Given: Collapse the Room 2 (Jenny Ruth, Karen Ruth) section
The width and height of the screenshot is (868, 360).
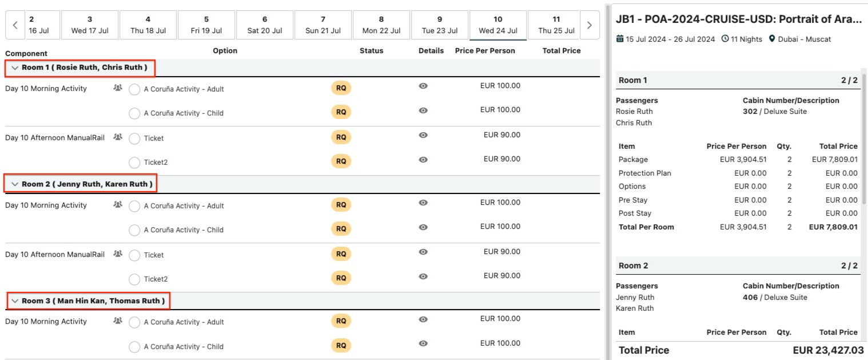Looking at the screenshot, I should click(x=15, y=184).
